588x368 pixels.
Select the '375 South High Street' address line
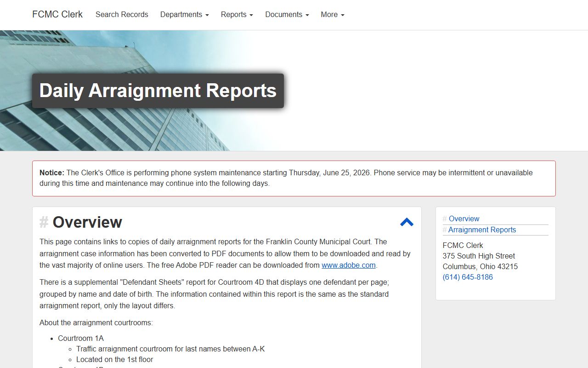(479, 256)
